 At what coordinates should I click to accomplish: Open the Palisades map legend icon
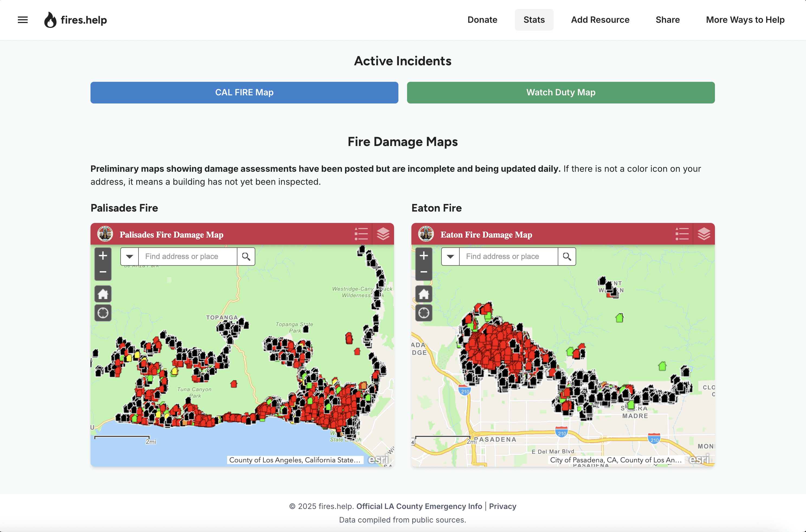(361, 234)
